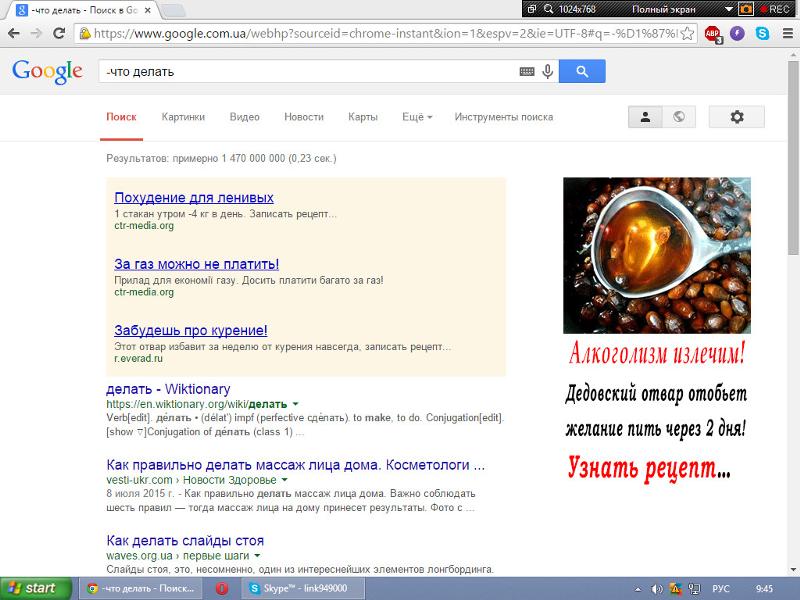Viewport: 800px width, 600px height.
Task: Start recording with the REC button
Action: pyautogui.click(x=775, y=9)
